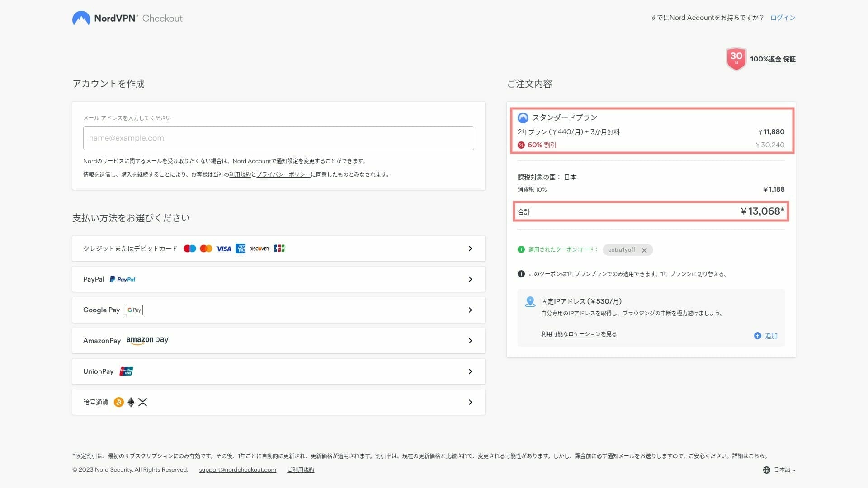This screenshot has width=868, height=488.
Task: Click the ¥1,188 consumption tax value
Action: point(774,189)
